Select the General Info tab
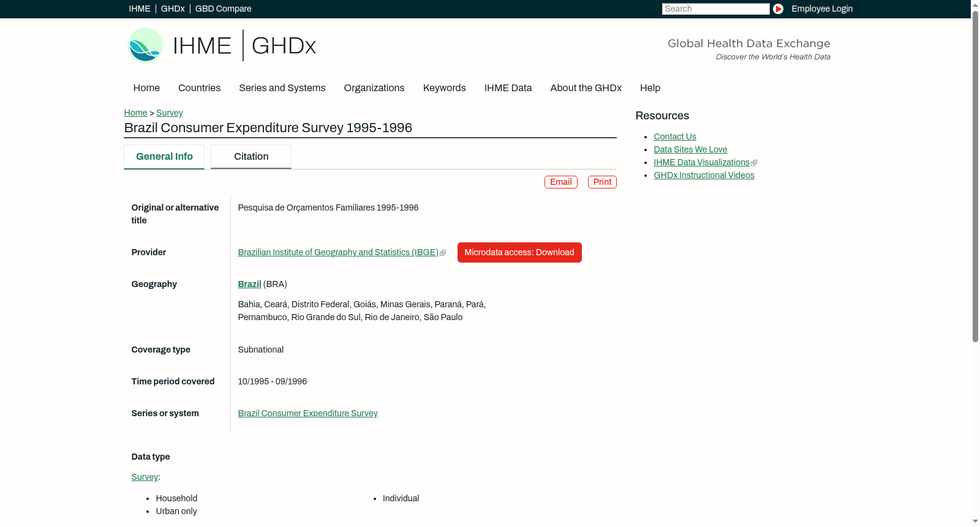Viewport: 980px width, 527px height. pyautogui.click(x=164, y=157)
